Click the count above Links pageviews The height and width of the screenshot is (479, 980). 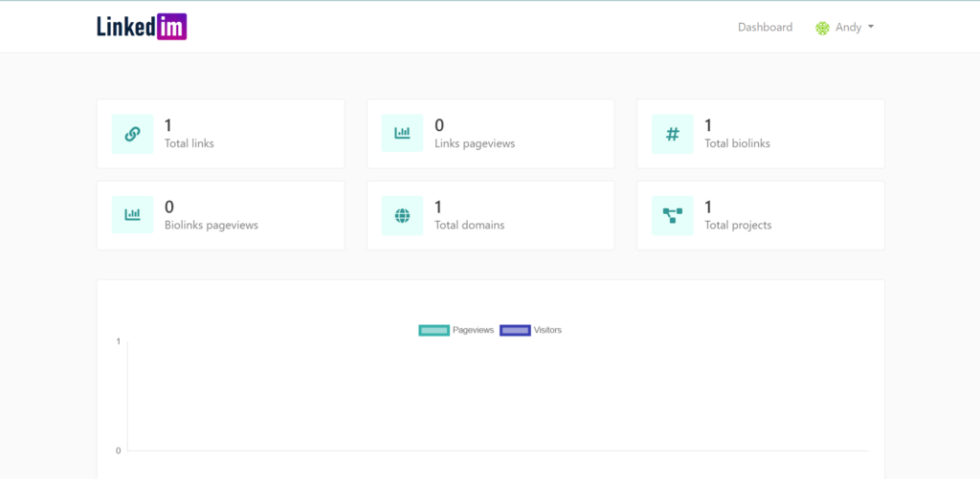point(439,125)
